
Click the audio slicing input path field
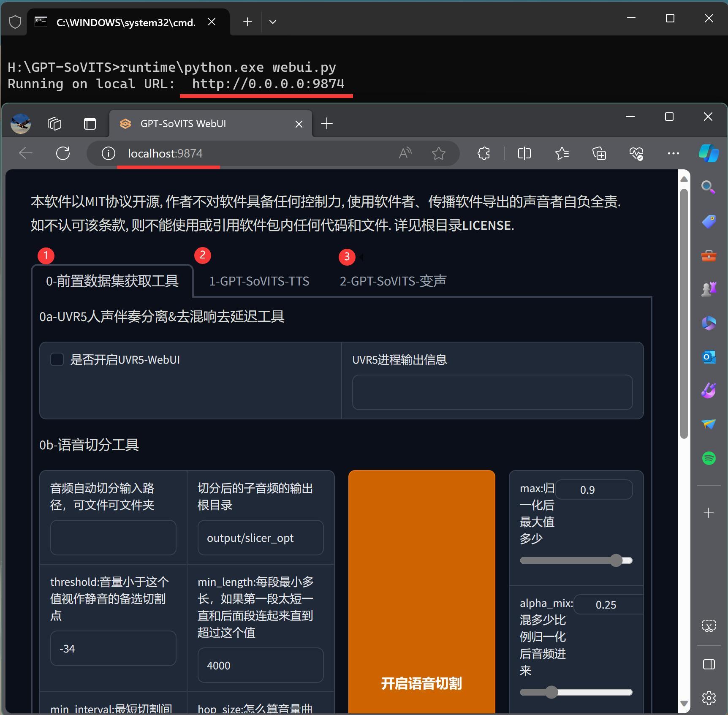point(113,538)
